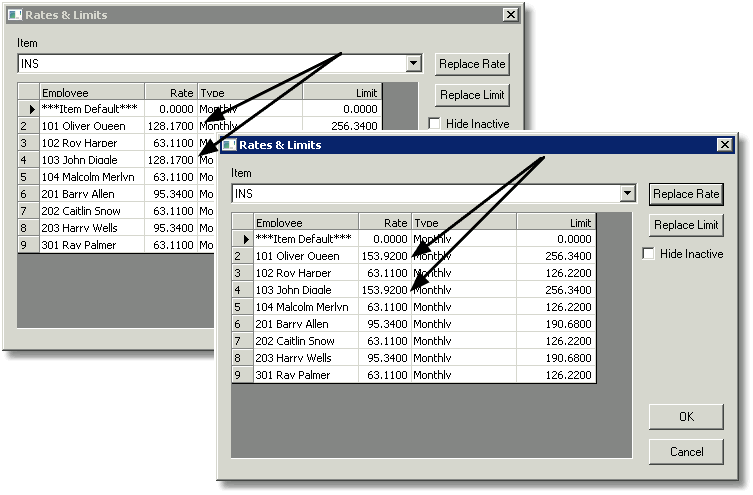Click Ray Palmer's 126.2200 limit cell
The height and width of the screenshot is (495, 753).
tap(556, 375)
